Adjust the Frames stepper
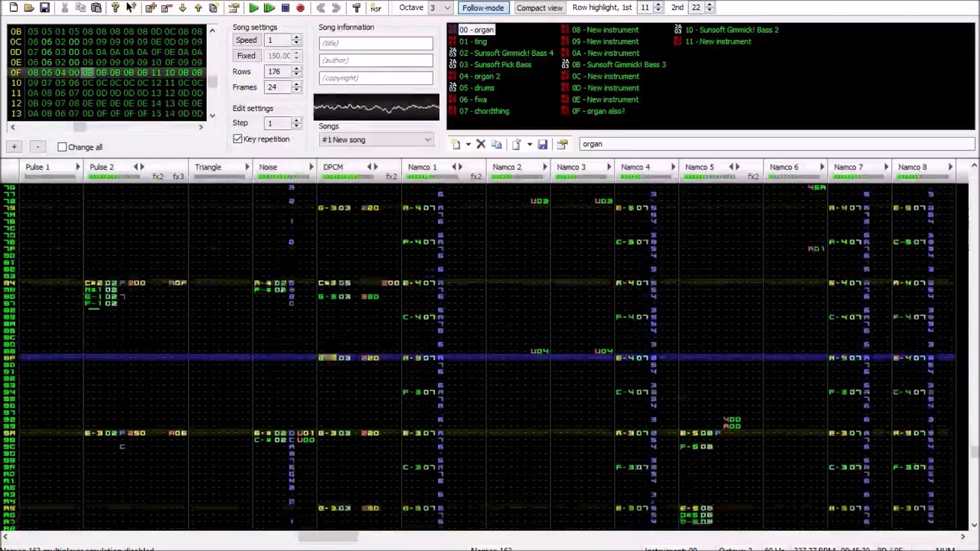This screenshot has width=980, height=551. (x=296, y=87)
